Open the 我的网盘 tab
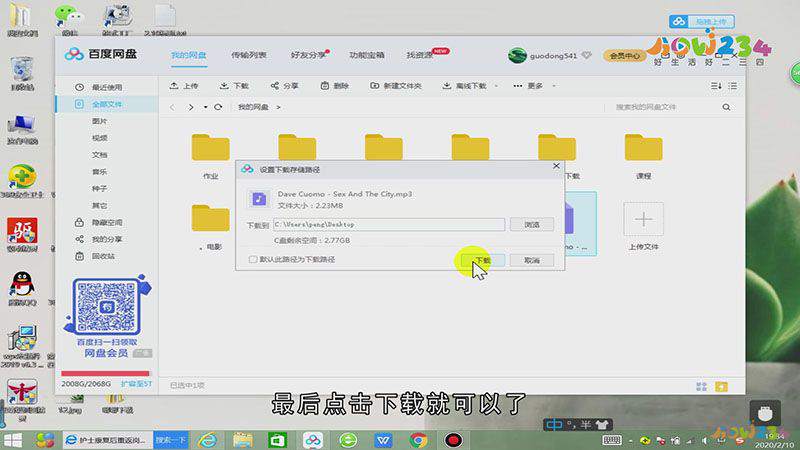The height and width of the screenshot is (450, 800). [188, 55]
